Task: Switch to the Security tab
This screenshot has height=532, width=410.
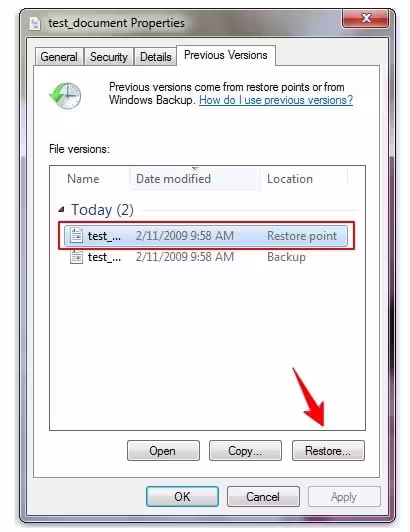Action: coord(109,57)
